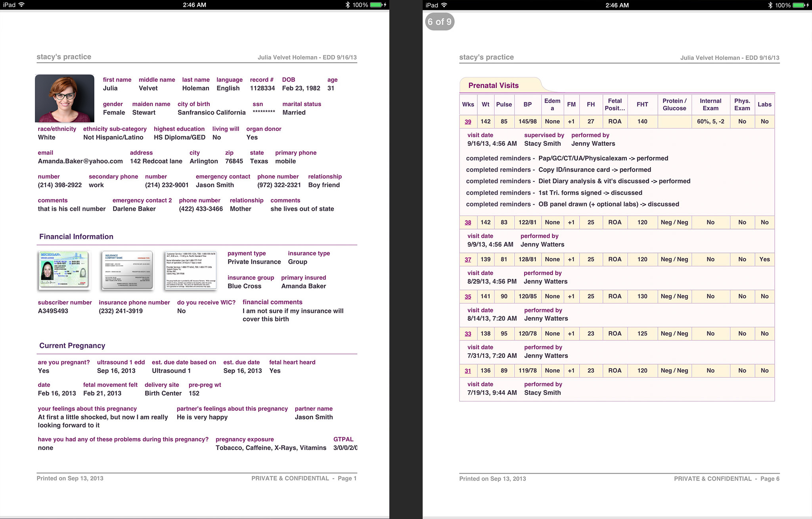Open the week 35 prenatal visit link

(x=468, y=297)
